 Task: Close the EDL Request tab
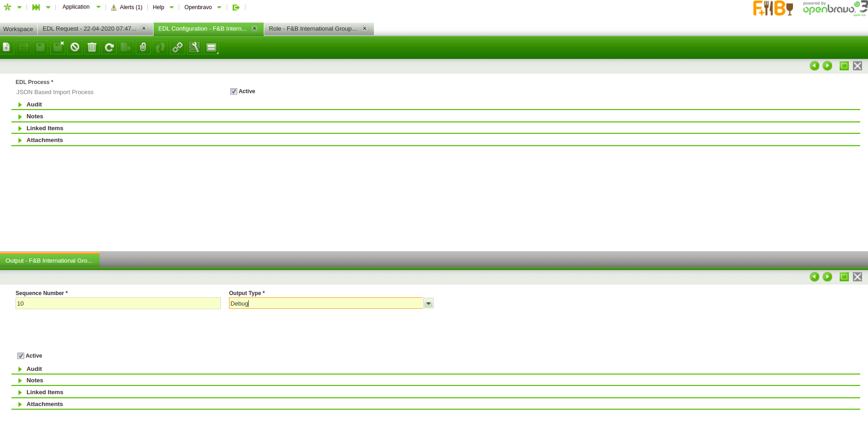(144, 28)
